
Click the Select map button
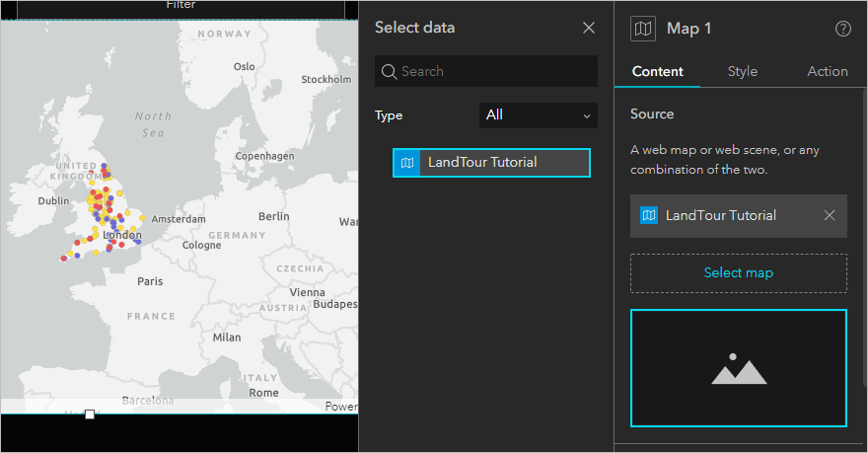tap(738, 273)
